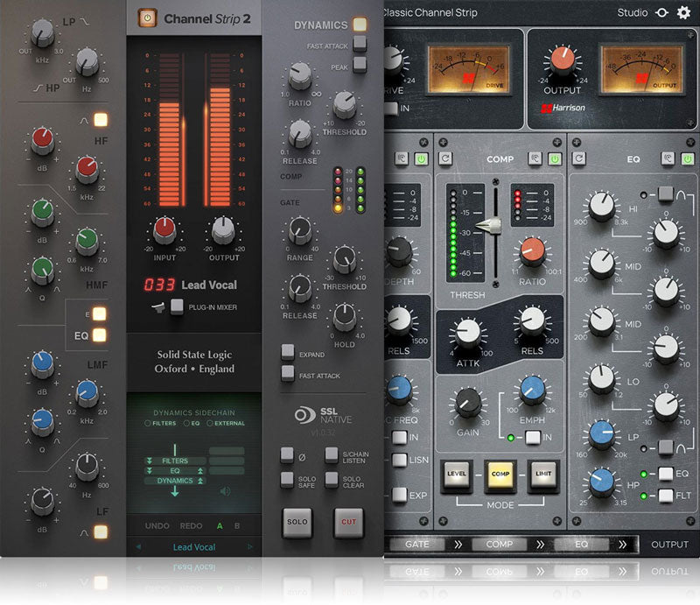Click the phase invert Ø button
Viewport: 700px width, 605px height.
(x=287, y=455)
